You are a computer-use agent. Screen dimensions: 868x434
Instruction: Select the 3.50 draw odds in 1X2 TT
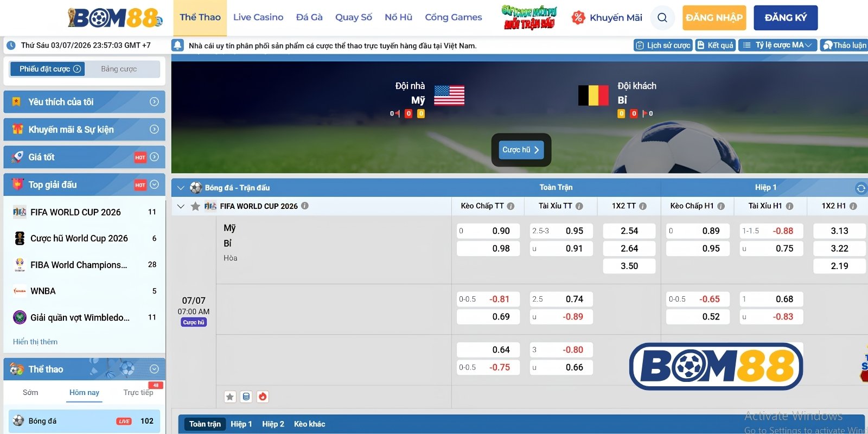pos(629,266)
